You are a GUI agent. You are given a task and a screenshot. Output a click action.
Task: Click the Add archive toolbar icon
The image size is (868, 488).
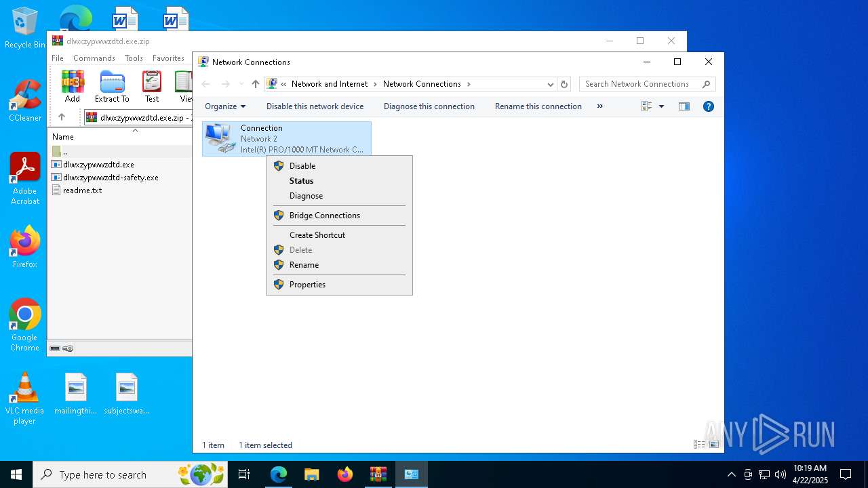coord(73,86)
